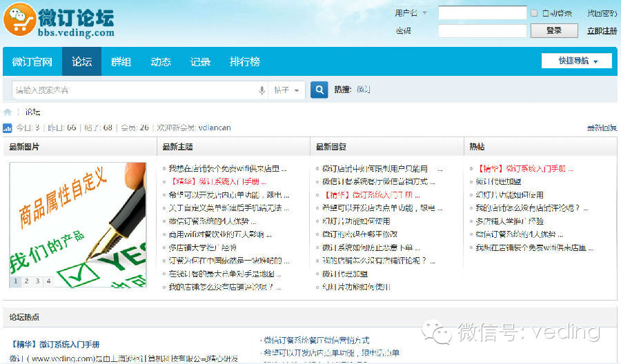Open hot post 【精华】微订系统入门手册
The width and height of the screenshot is (621, 364).
[524, 168]
